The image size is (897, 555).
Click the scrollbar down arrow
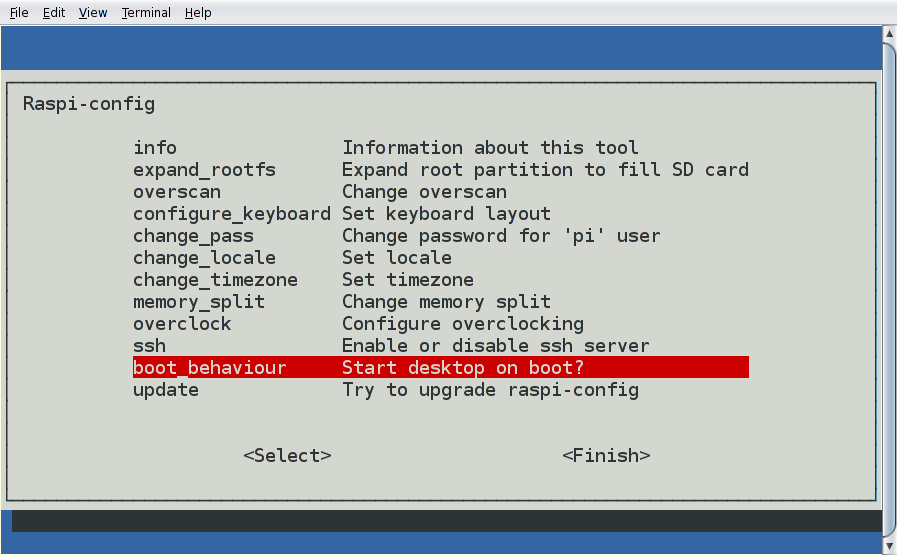tap(890, 545)
